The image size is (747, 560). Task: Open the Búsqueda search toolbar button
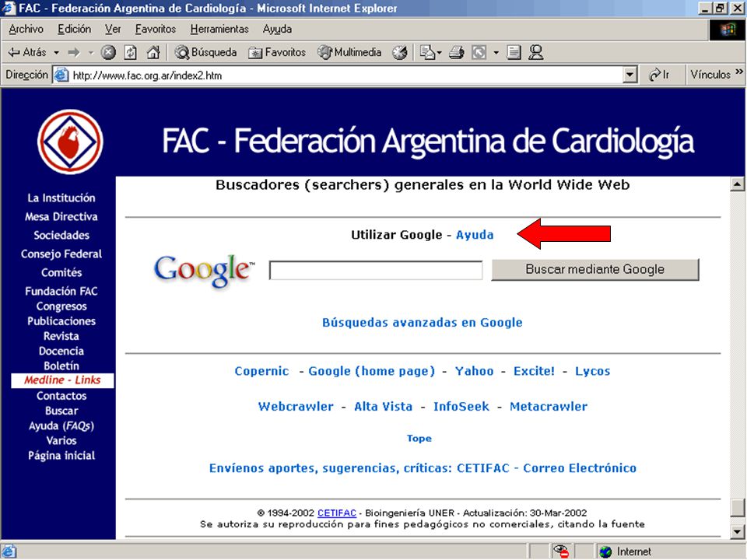click(x=205, y=52)
